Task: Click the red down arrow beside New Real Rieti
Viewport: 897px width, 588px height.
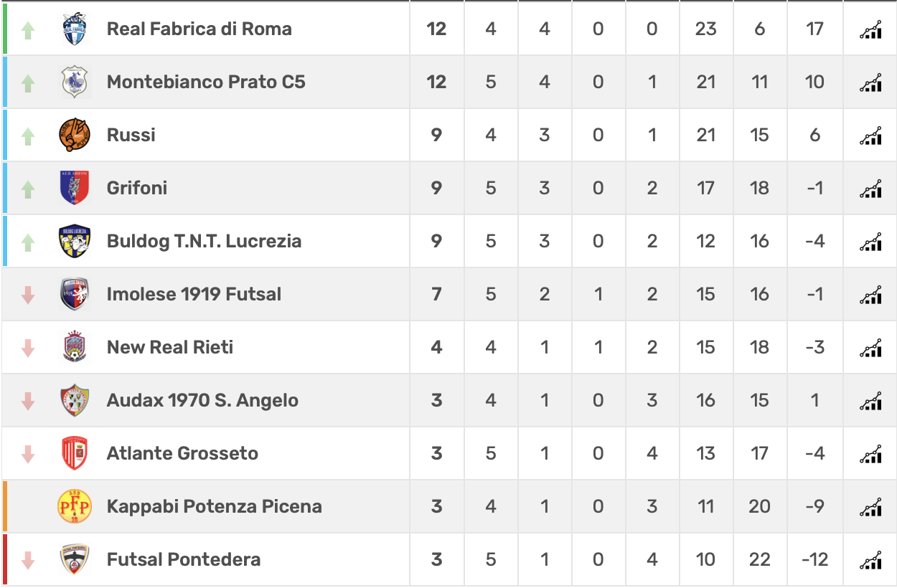Action: [x=28, y=348]
